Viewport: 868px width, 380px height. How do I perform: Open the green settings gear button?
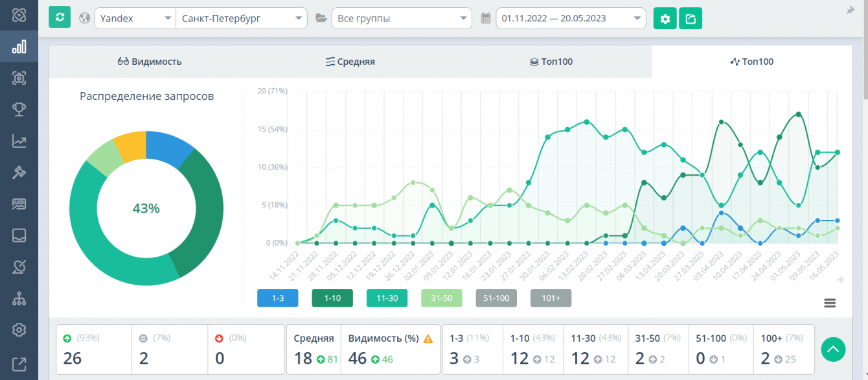tap(665, 18)
